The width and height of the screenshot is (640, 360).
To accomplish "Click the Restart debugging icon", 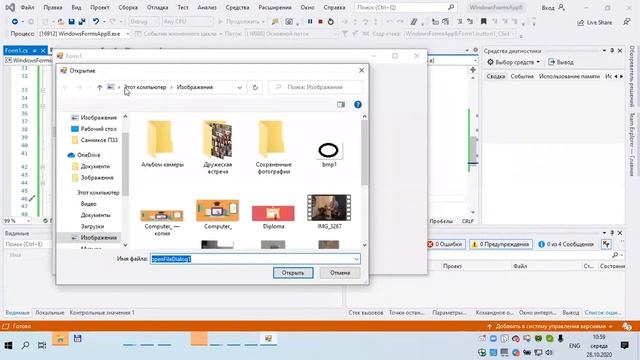I will (331, 21).
